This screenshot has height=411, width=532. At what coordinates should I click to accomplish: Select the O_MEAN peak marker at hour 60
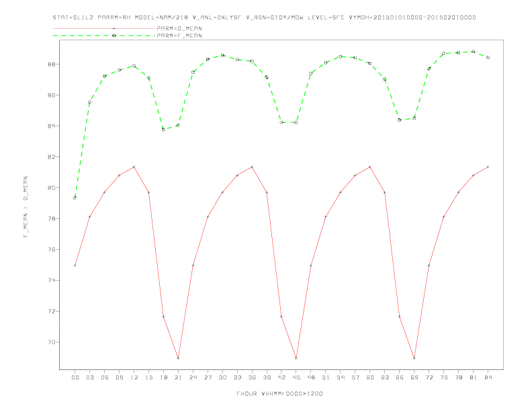tap(370, 167)
